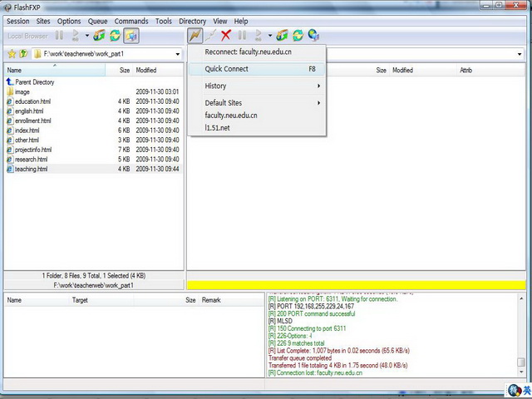
Task: Select l1.51.net site entry
Action: pos(218,128)
